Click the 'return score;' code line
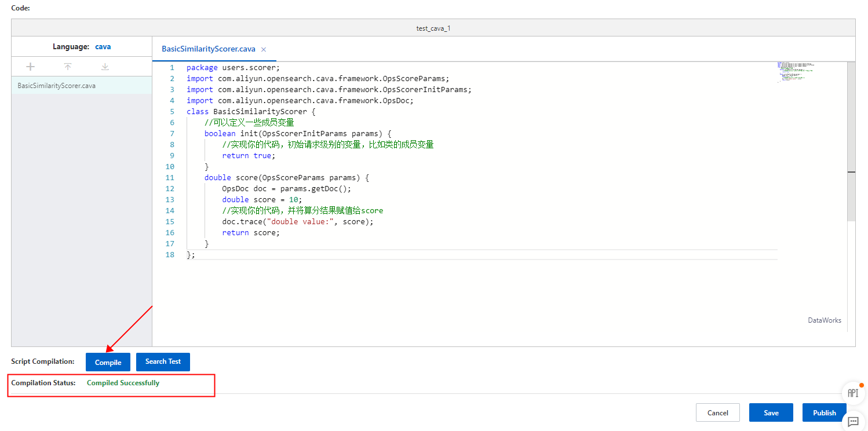868x431 pixels. 251,233
